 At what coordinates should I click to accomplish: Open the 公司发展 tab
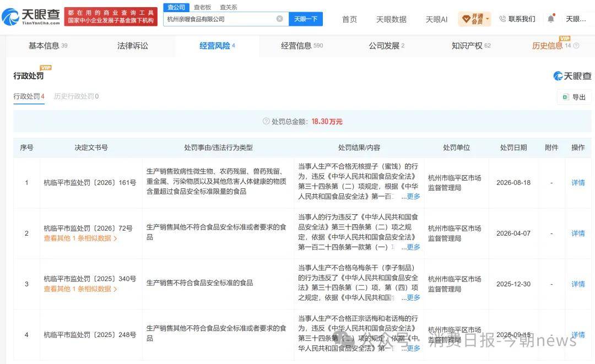(x=387, y=46)
